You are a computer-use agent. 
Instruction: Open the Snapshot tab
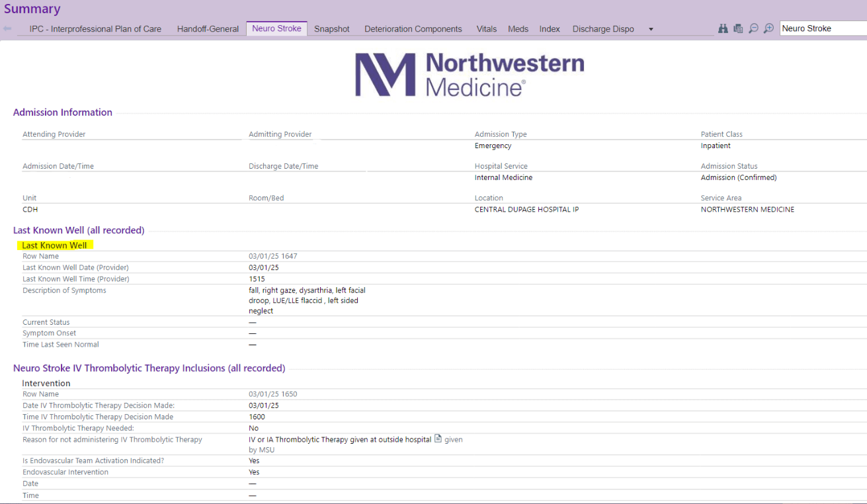click(332, 29)
